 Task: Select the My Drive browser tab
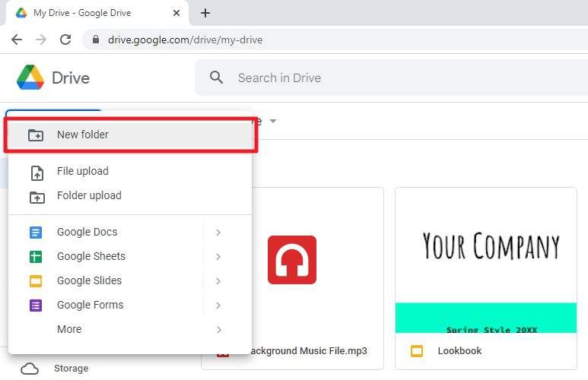pyautogui.click(x=97, y=13)
